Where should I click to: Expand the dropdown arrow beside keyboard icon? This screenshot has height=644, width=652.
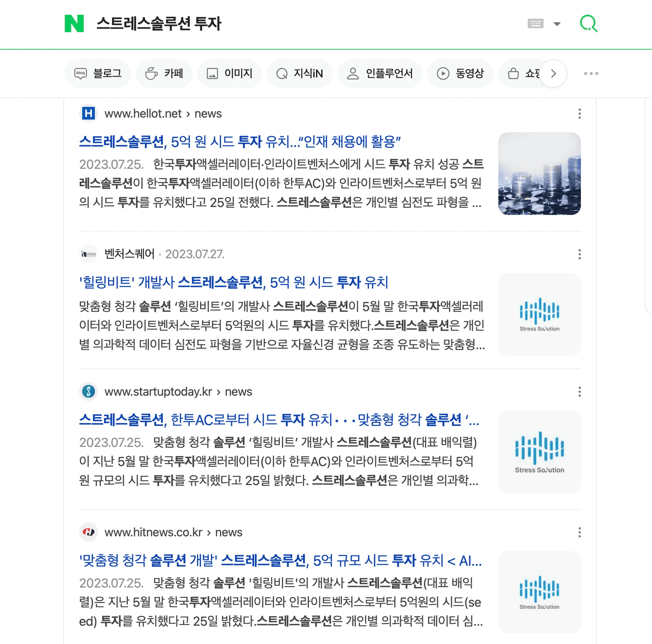(x=557, y=24)
